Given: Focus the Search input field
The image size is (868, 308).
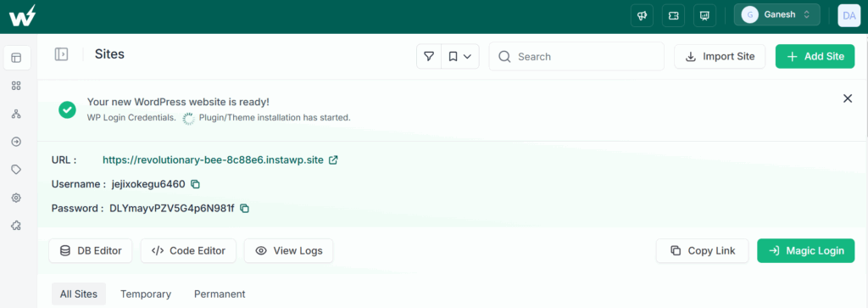Looking at the screenshot, I should [576, 57].
